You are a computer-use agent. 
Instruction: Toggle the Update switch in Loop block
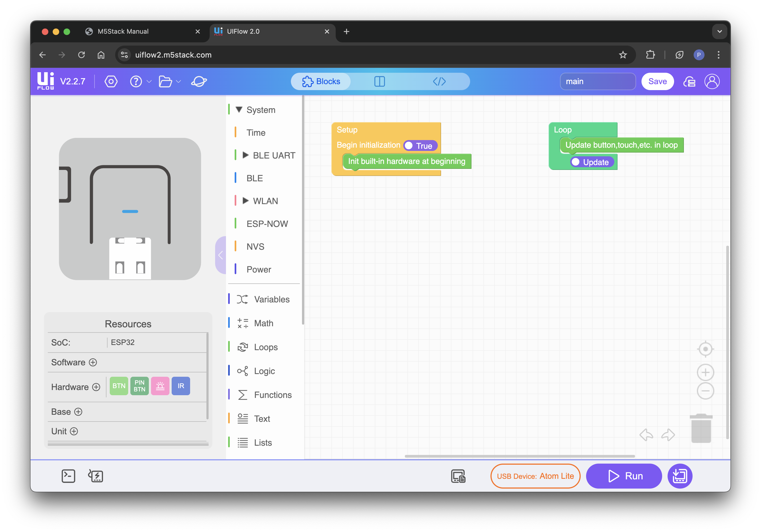tap(592, 162)
